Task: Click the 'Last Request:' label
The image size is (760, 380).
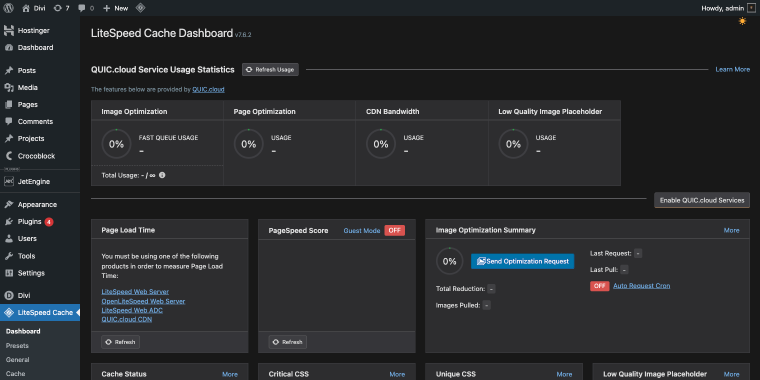Action: pyautogui.click(x=611, y=253)
